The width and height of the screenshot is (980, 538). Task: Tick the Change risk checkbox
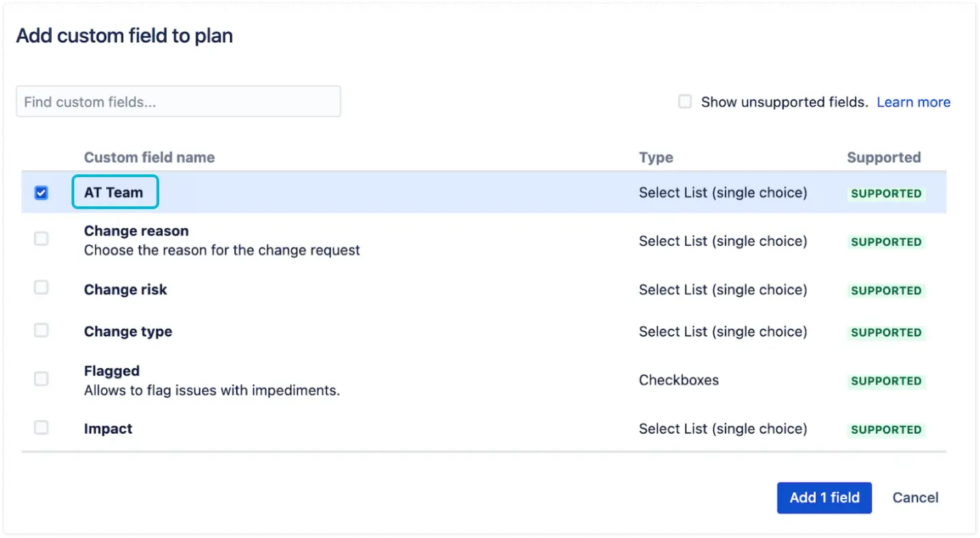pos(42,287)
